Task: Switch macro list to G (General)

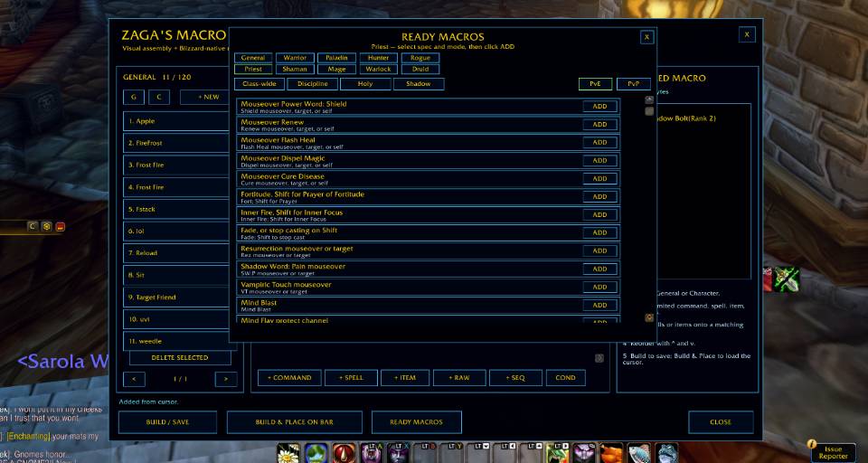Action: 134,97
